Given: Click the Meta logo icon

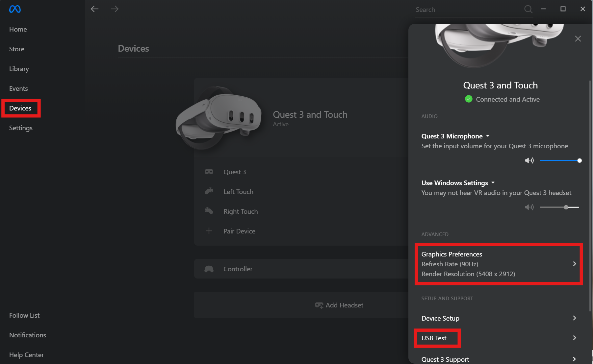Looking at the screenshot, I should (15, 9).
